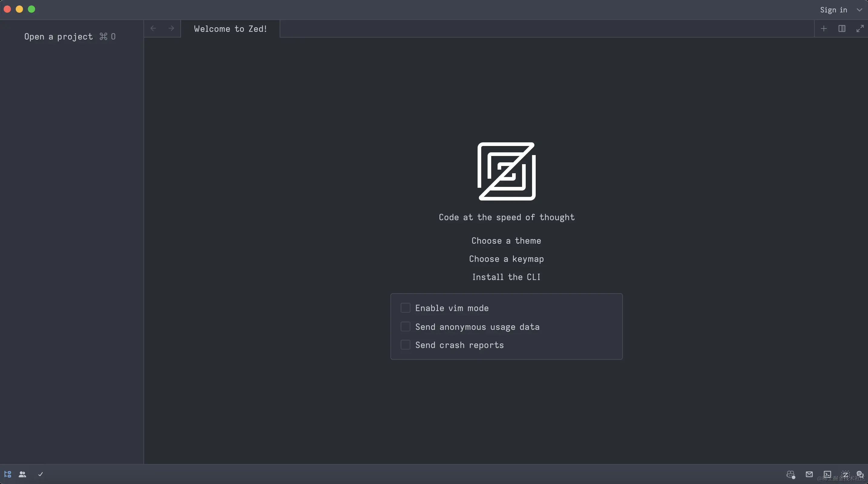The width and height of the screenshot is (868, 484).
Task: Select the Welcome to Zed! tab
Action: pyautogui.click(x=231, y=29)
